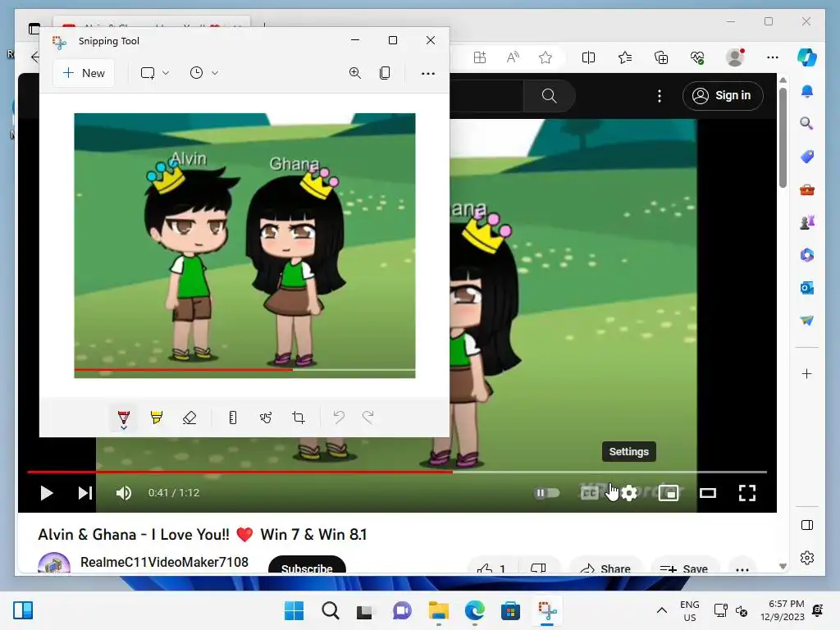Add an app to Edge sidebar
This screenshot has width=840, height=630.
[x=807, y=373]
